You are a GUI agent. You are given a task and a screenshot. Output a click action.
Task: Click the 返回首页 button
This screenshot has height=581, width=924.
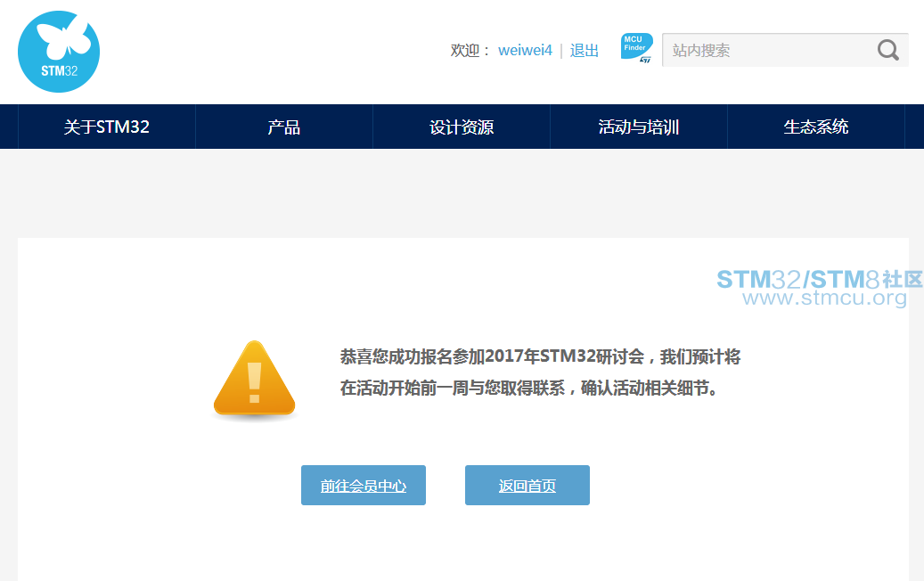click(527, 485)
